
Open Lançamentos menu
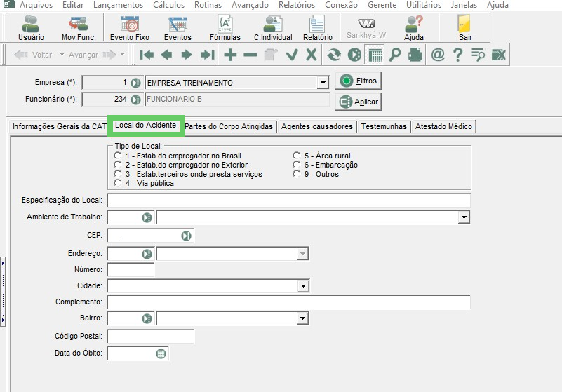(x=119, y=5)
